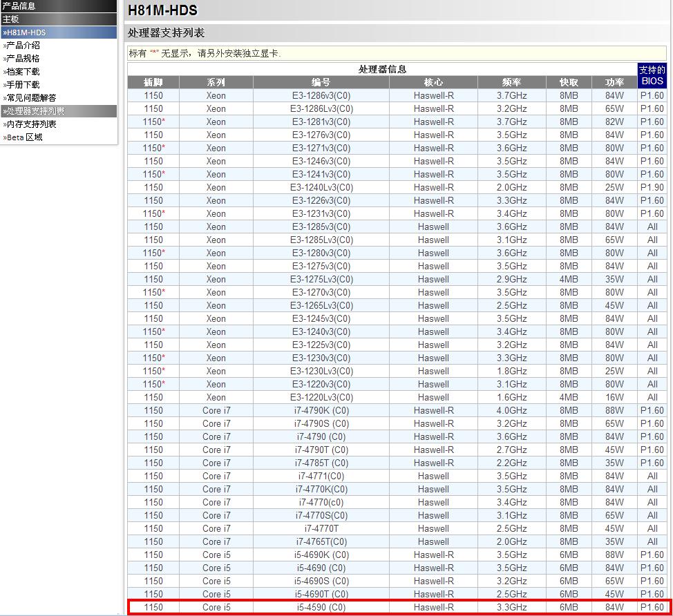Open the 产品规格 page in sidebar
The image size is (673, 616).
[23, 59]
